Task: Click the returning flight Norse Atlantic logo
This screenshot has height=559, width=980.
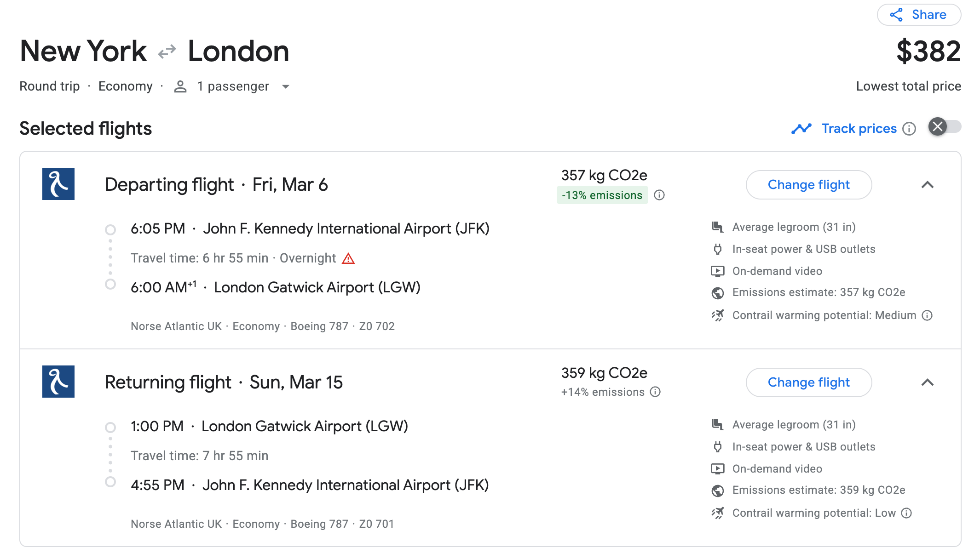Action: pyautogui.click(x=58, y=382)
